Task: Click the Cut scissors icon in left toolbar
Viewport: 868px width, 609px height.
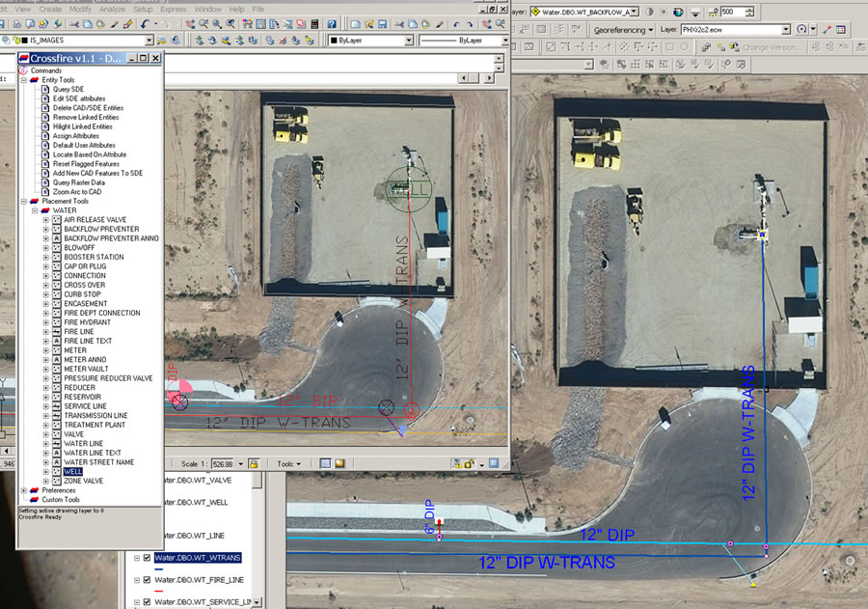Action: [x=74, y=24]
